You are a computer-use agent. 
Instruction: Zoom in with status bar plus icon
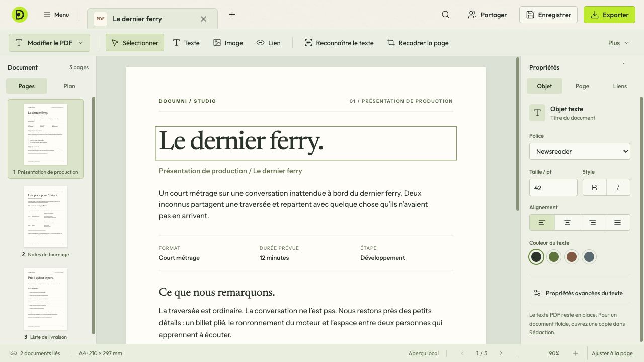(x=576, y=353)
